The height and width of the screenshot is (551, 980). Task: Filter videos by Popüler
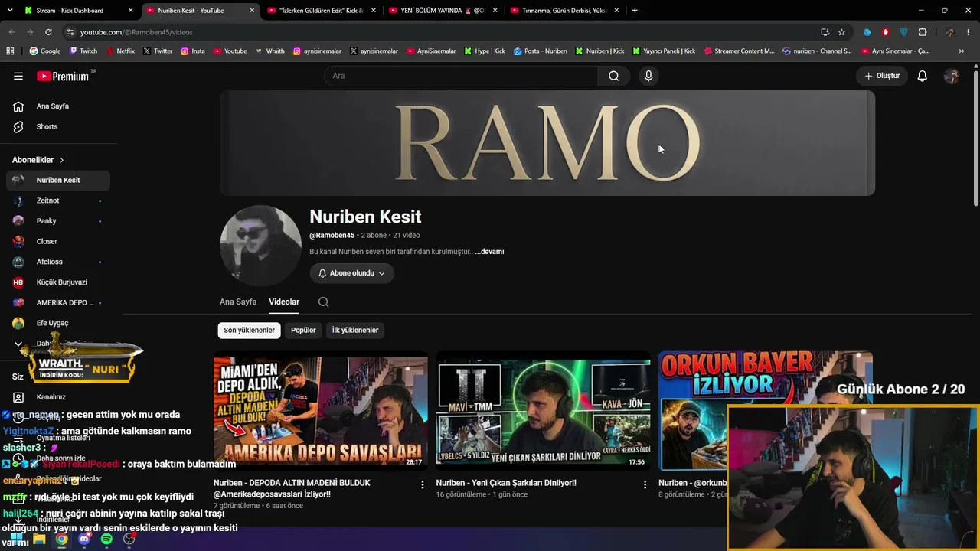click(x=303, y=330)
